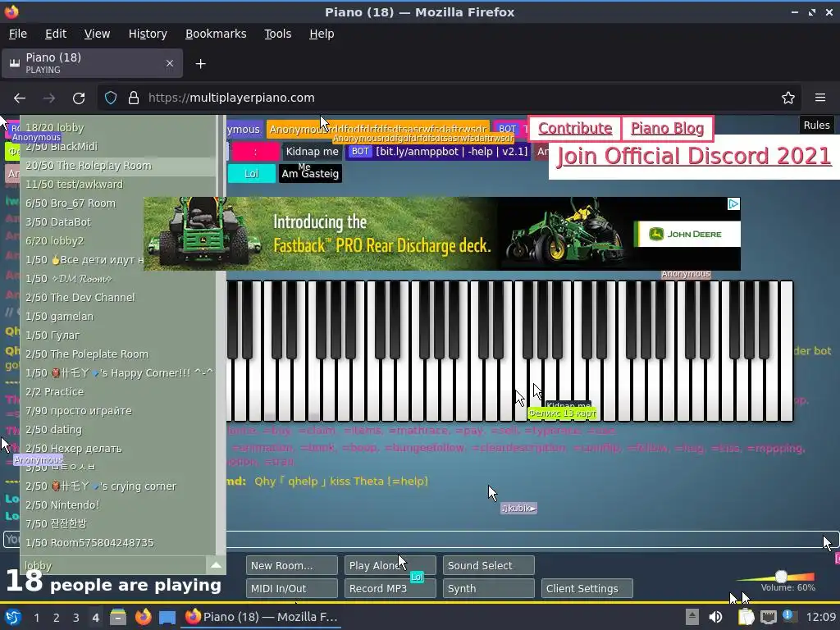The image size is (840, 630).
Task: Open the Help menu
Action: tap(322, 34)
